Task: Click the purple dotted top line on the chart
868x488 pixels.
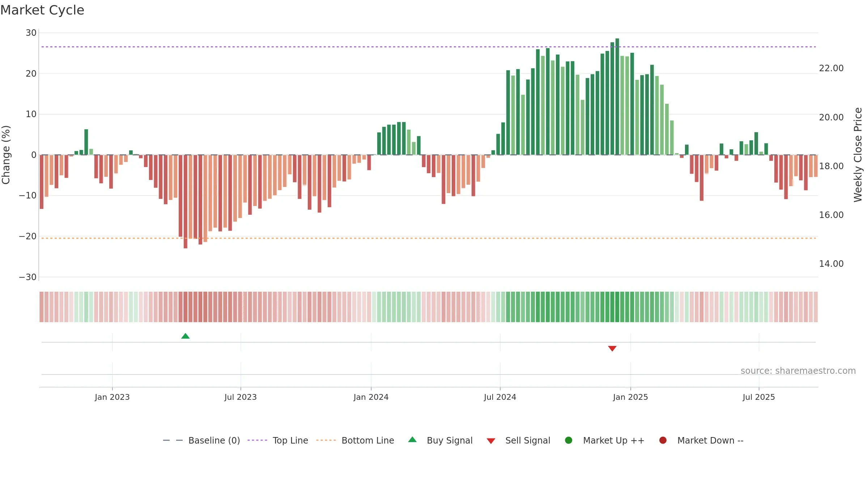Action: (429, 47)
